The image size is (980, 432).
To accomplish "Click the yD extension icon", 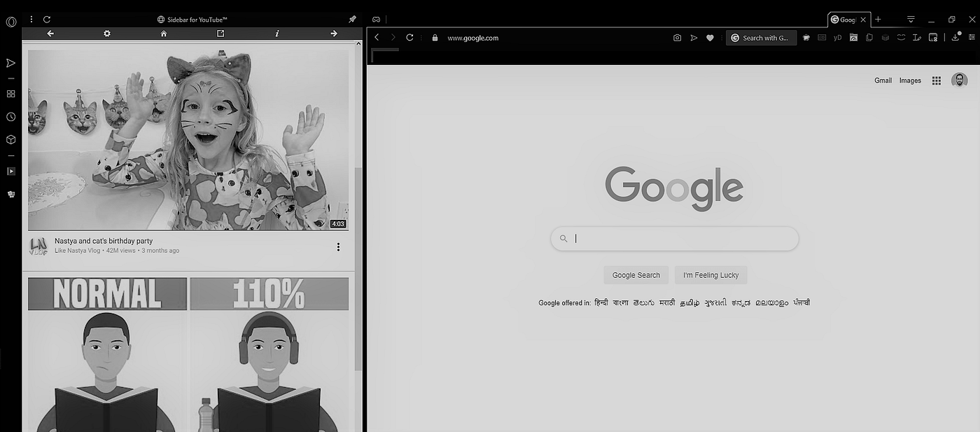I will 837,38.
